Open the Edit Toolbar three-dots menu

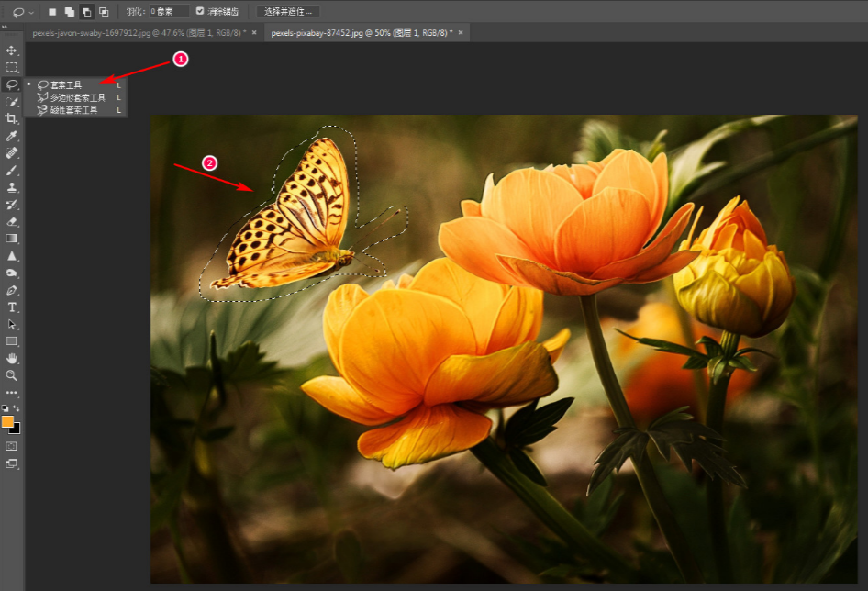pos(11,393)
